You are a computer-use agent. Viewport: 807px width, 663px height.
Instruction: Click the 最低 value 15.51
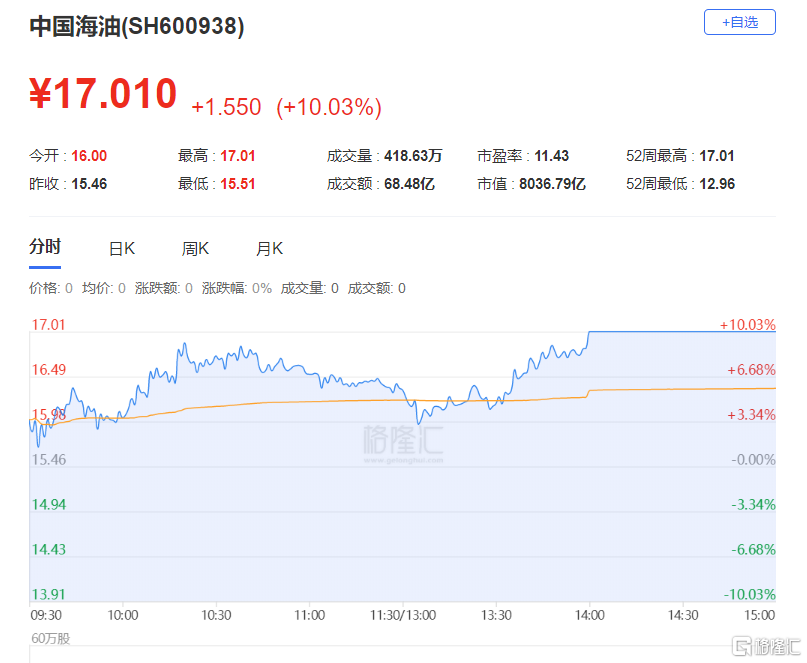238,184
